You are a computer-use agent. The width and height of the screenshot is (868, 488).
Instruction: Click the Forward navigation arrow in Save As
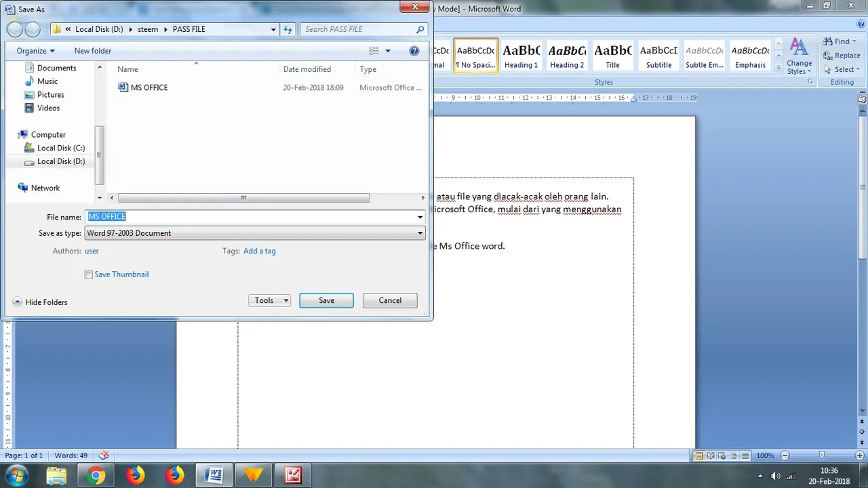click(x=33, y=30)
